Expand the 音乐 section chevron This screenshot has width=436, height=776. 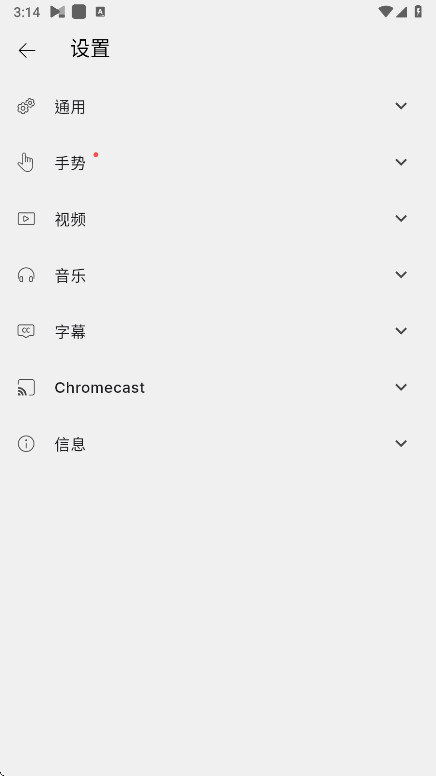click(401, 275)
